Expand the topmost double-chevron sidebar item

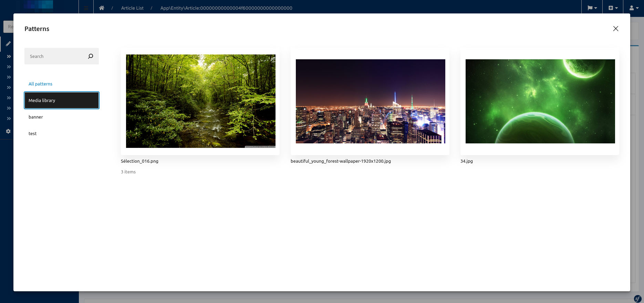click(9, 57)
